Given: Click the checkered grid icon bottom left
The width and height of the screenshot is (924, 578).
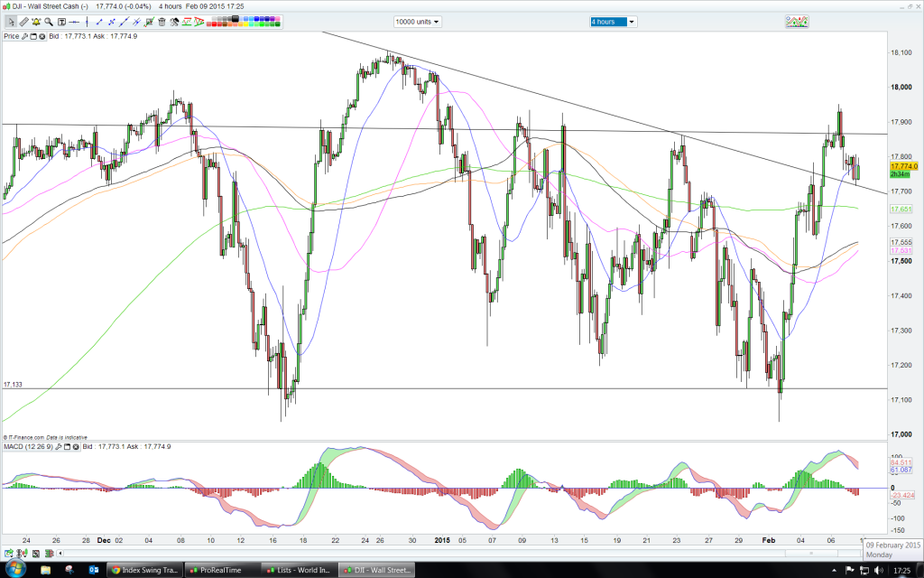Looking at the screenshot, I should (36, 554).
